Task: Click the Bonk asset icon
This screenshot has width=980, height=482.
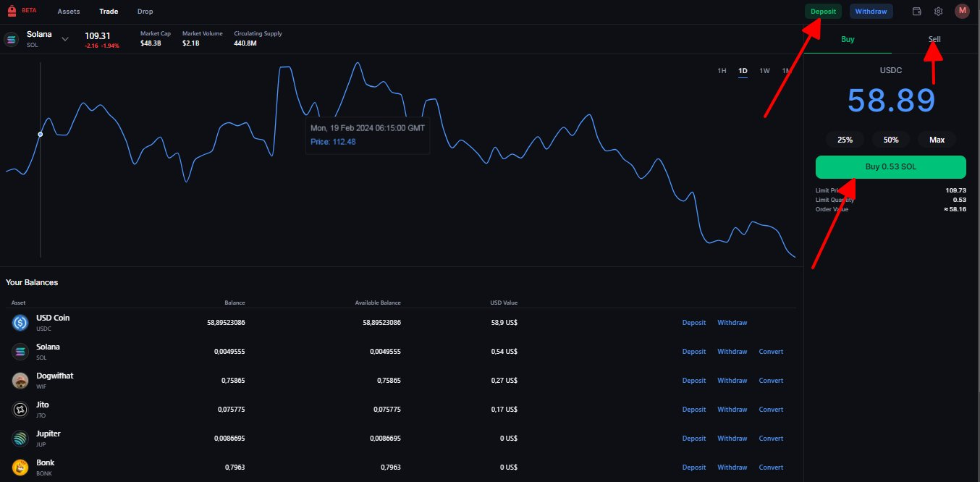Action: 20,467
